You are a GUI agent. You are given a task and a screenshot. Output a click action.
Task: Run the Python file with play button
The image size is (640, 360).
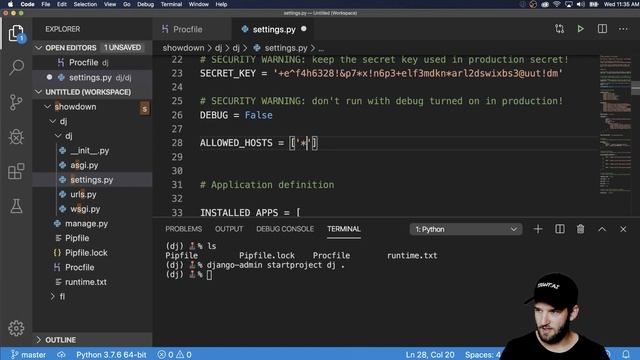click(x=580, y=29)
